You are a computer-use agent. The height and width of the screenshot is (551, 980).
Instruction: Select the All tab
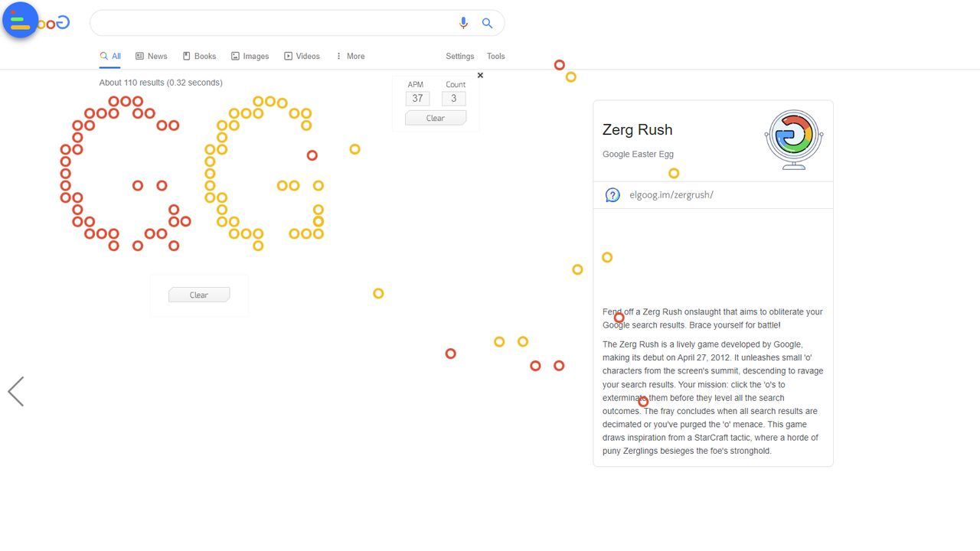pyautogui.click(x=110, y=56)
